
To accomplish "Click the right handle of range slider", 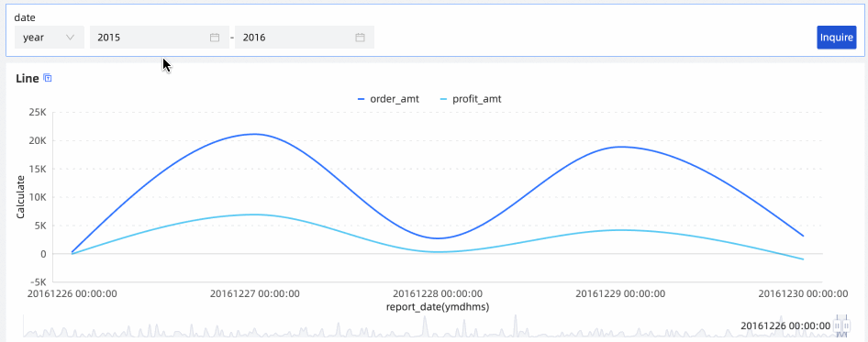I will click(846, 325).
